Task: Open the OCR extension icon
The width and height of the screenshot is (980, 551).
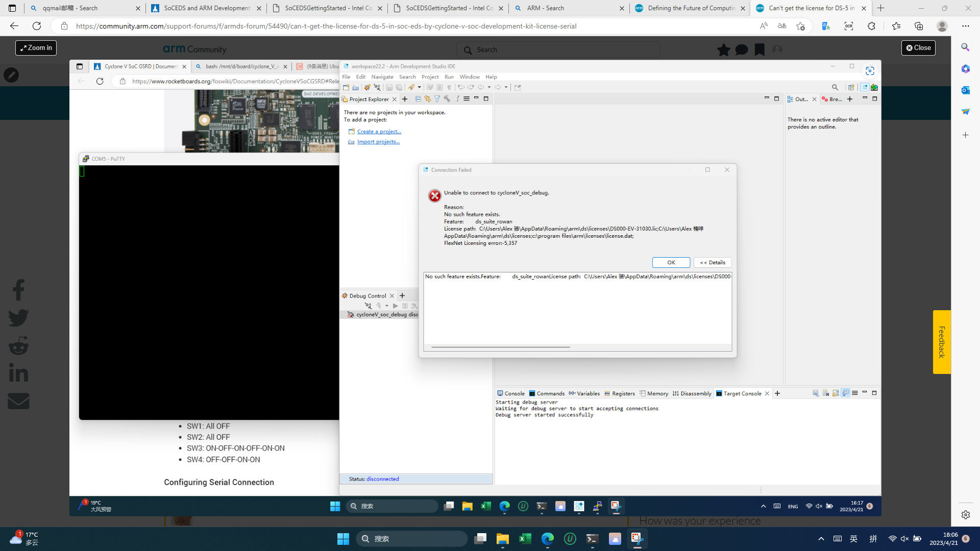Action: click(x=849, y=26)
